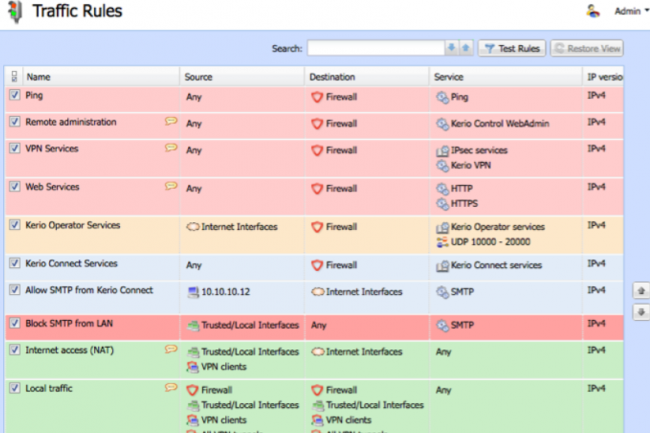Click the comment icon on VPN Services rule
The image size is (650, 433).
[x=171, y=147]
